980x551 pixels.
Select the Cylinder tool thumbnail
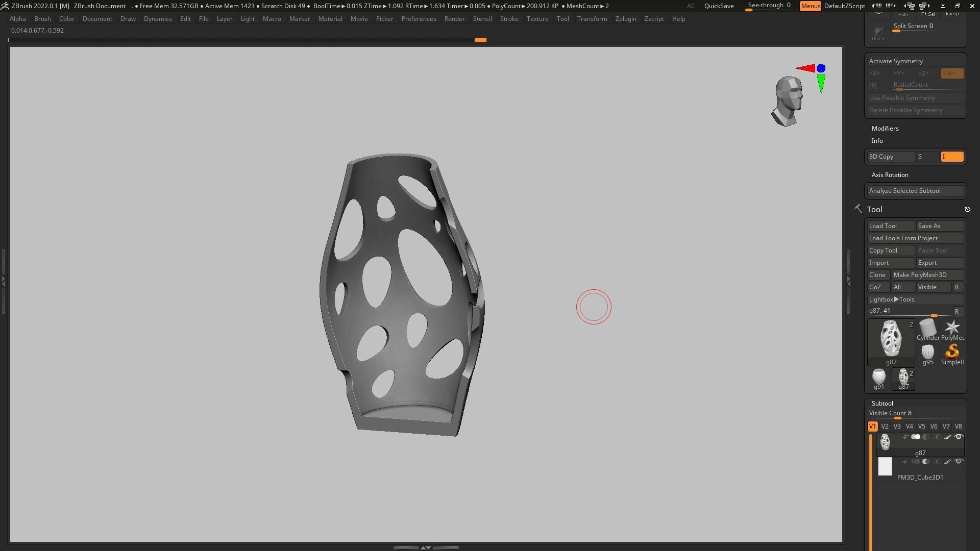click(x=927, y=330)
